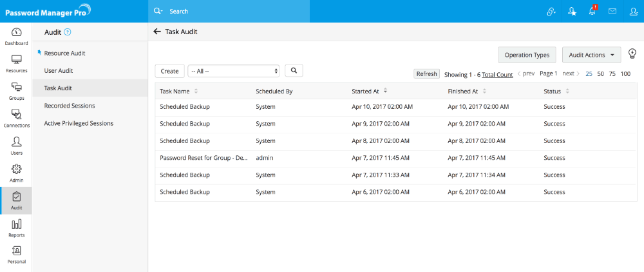Select Recorded Sessions in the Audit menu
The height and width of the screenshot is (272, 644).
(70, 105)
